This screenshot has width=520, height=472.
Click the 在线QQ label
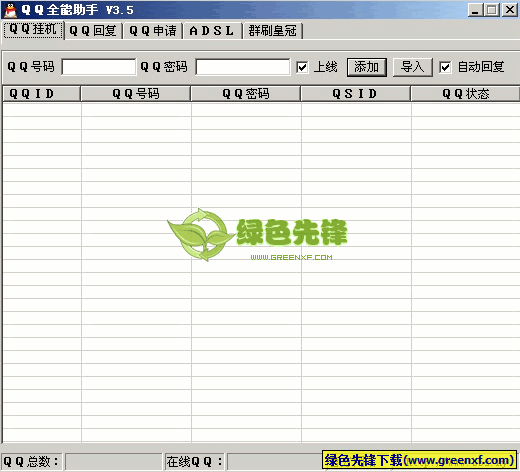coord(194,462)
